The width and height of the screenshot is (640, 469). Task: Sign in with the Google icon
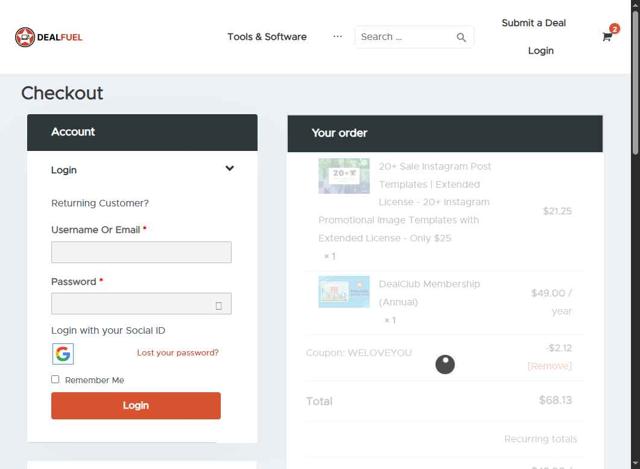63,353
